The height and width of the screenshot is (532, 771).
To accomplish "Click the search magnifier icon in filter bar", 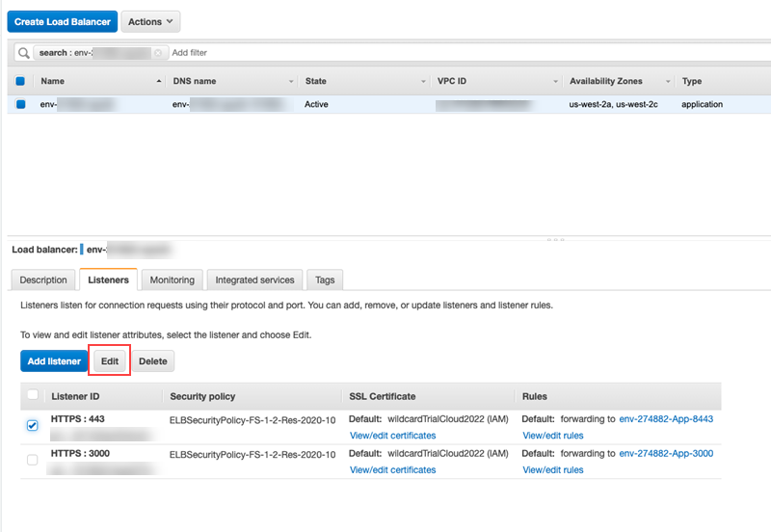I will (x=23, y=53).
